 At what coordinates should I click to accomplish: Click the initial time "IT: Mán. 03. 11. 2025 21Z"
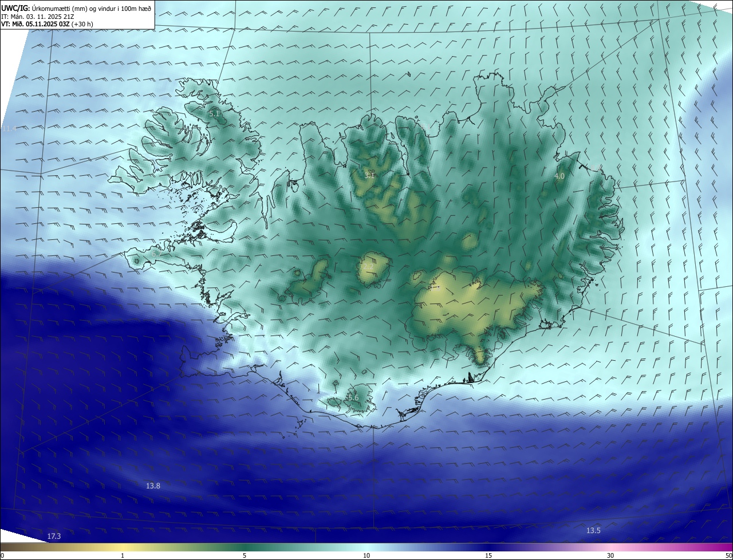click(38, 17)
